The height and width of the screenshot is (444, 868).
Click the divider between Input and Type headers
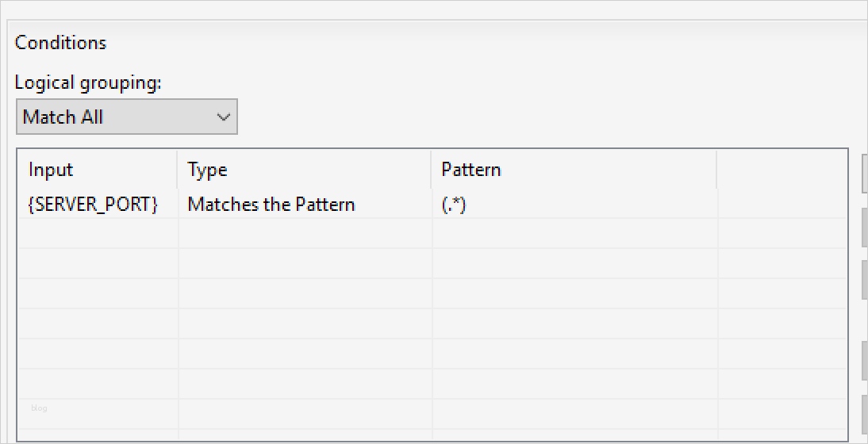(178, 170)
